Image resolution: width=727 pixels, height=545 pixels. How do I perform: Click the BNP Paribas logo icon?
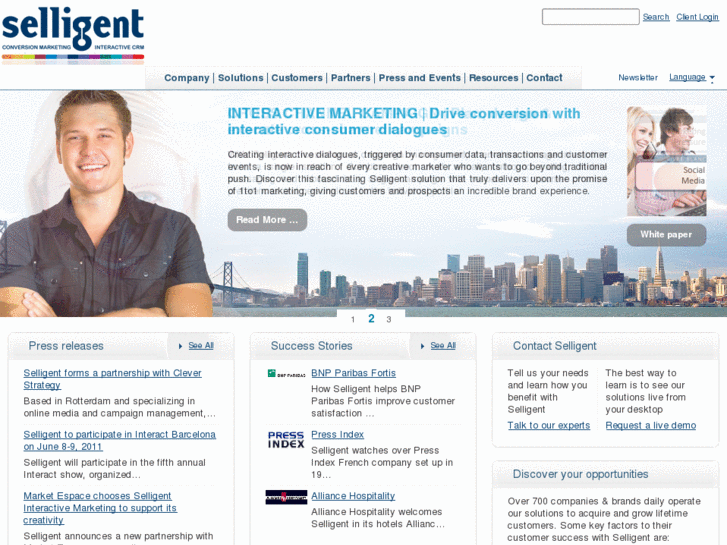coord(286,374)
